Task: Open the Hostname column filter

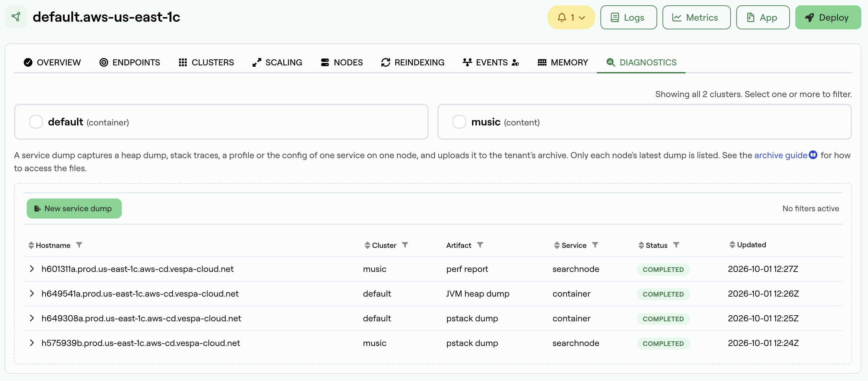Action: (x=79, y=245)
